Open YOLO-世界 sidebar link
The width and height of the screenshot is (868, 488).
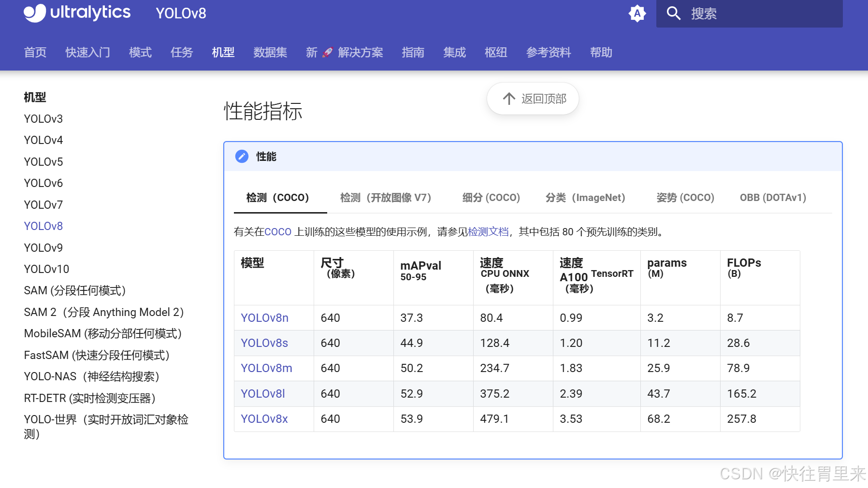coord(106,427)
